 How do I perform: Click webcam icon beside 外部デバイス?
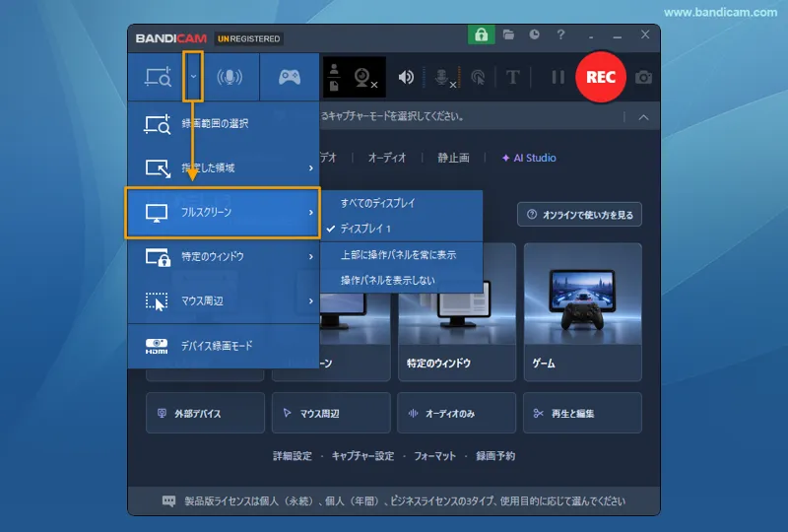tap(162, 414)
